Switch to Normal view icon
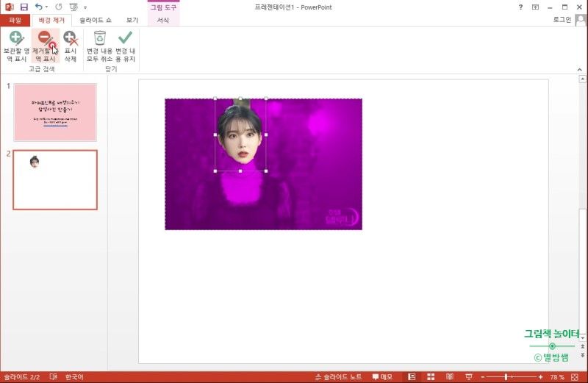The image size is (588, 383). click(x=412, y=377)
